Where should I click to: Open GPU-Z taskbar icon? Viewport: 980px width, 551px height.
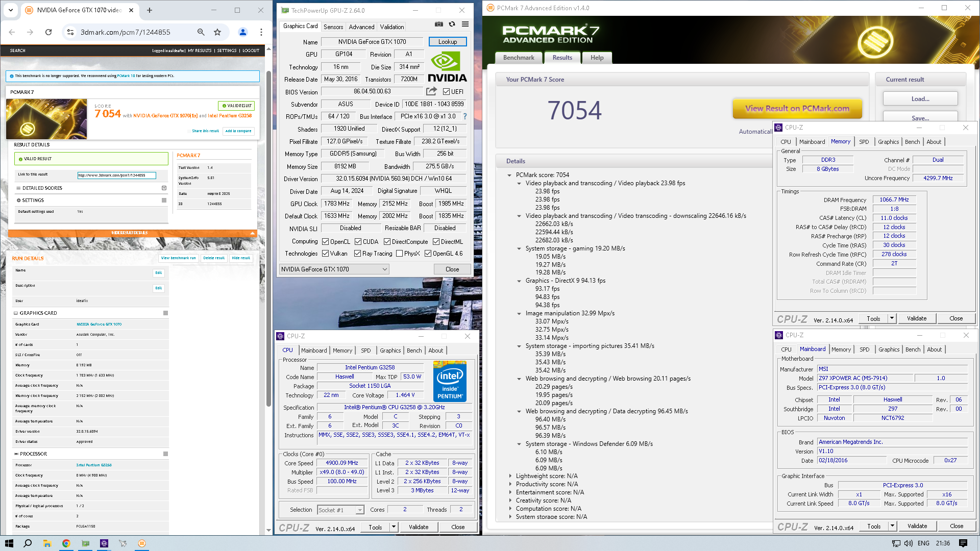pyautogui.click(x=85, y=543)
